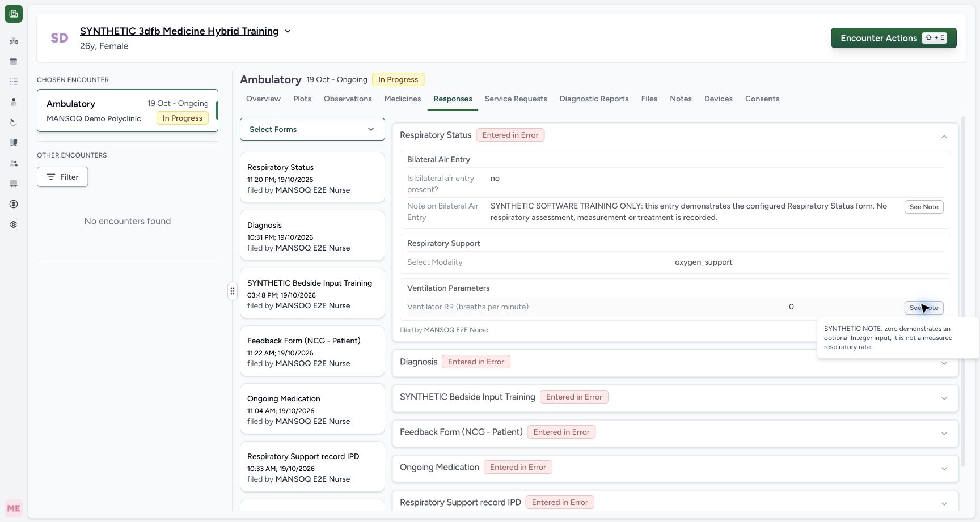Click the Filter encounters button
980x522 pixels.
(62, 177)
